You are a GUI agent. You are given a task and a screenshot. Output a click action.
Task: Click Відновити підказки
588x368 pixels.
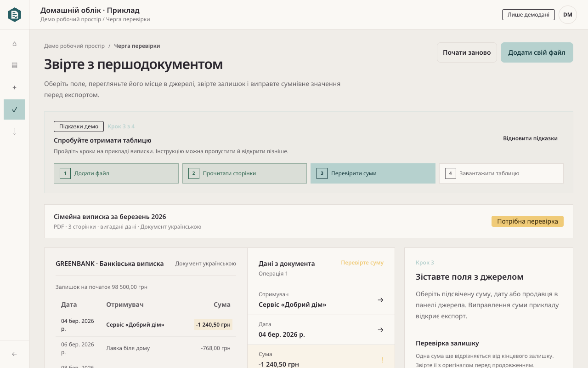[x=530, y=138]
